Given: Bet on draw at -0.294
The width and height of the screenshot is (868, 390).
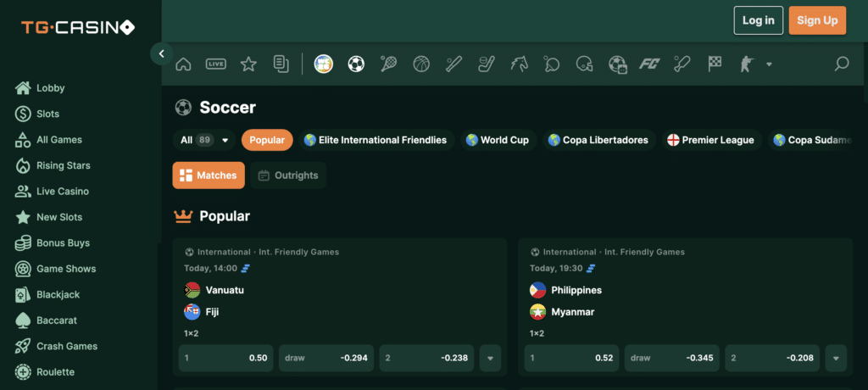Looking at the screenshot, I should click(x=326, y=358).
